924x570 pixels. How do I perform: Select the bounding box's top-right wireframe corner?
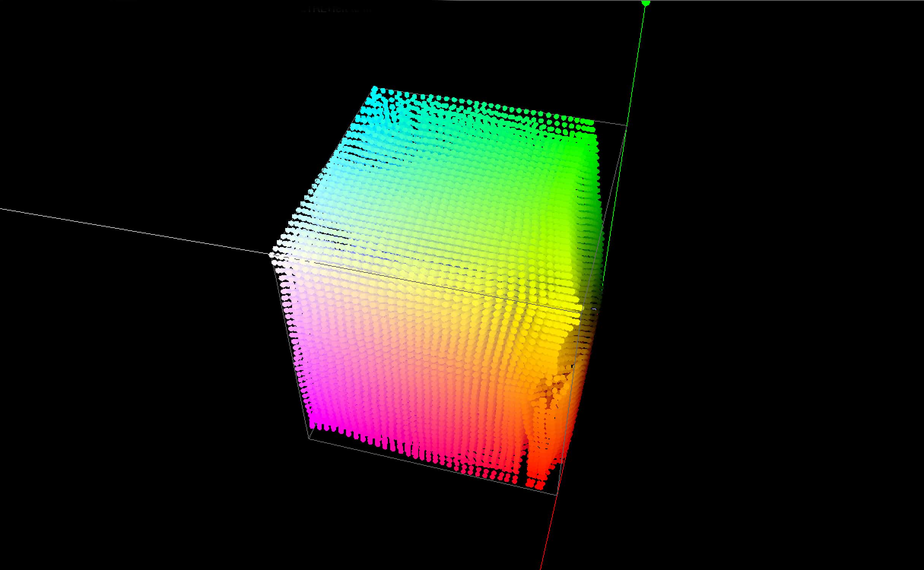click(x=626, y=125)
